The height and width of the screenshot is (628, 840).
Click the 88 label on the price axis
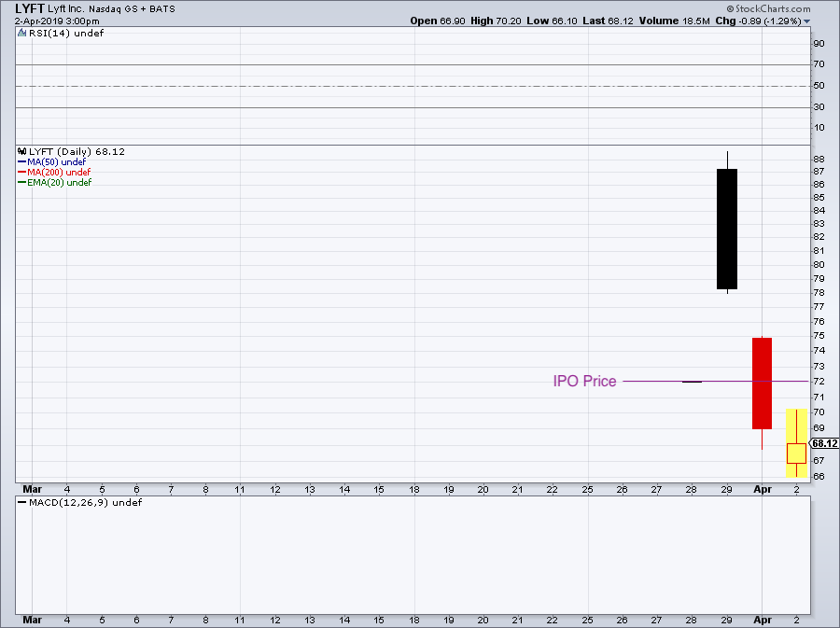[x=819, y=159]
